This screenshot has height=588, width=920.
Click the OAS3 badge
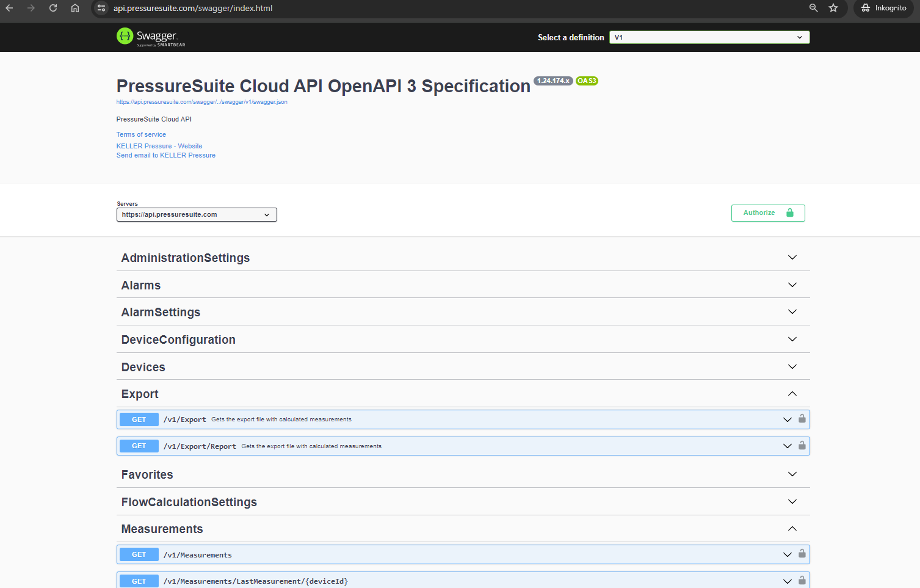587,81
